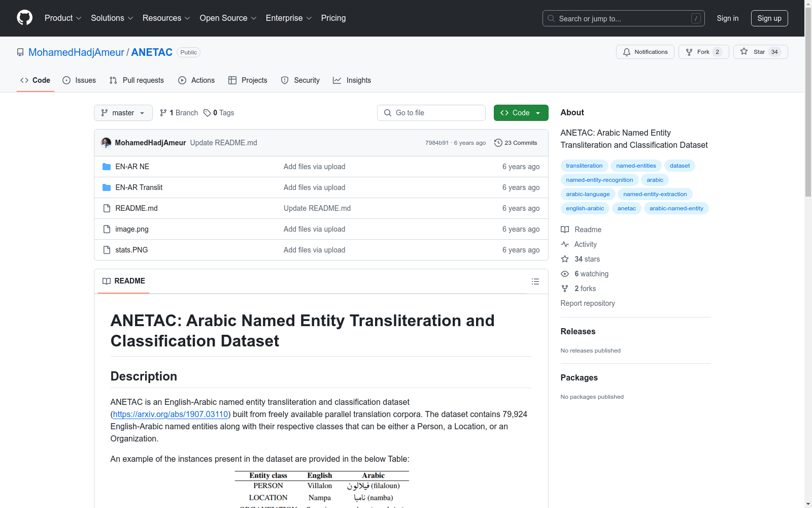Switch to the Issues tab
Image resolution: width=812 pixels, height=508 pixels.
pyautogui.click(x=79, y=80)
